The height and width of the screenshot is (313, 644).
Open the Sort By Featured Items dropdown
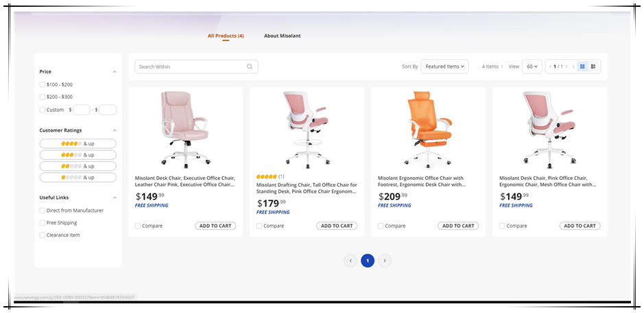coord(445,67)
